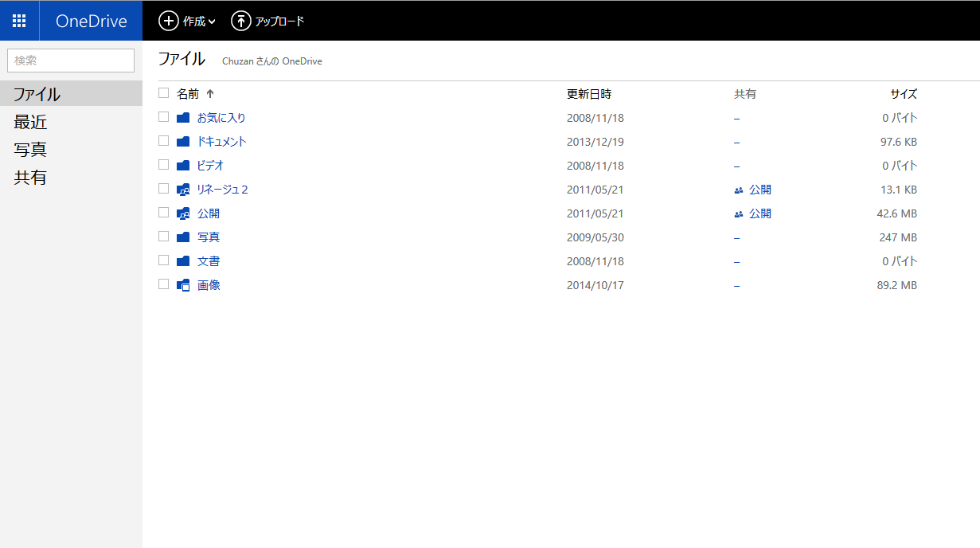The height and width of the screenshot is (548, 980).
Task: Click inside the 検索 search field
Action: pyautogui.click(x=70, y=60)
